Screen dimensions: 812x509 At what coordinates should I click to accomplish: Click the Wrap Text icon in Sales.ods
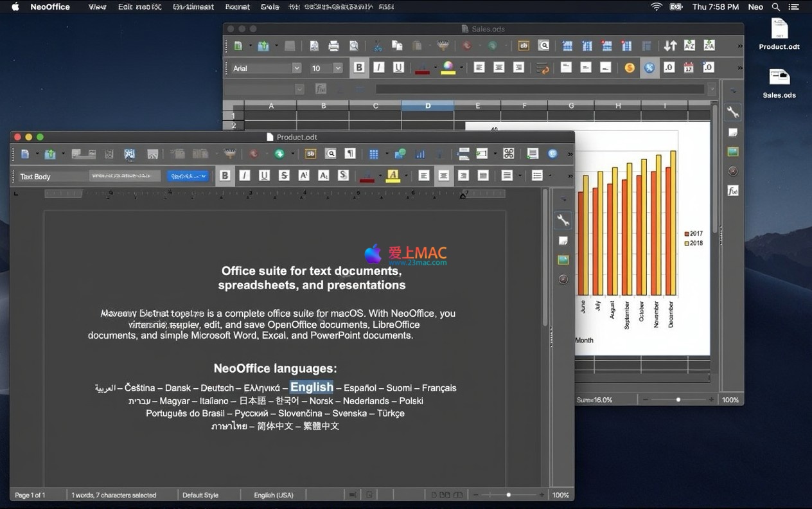click(542, 67)
